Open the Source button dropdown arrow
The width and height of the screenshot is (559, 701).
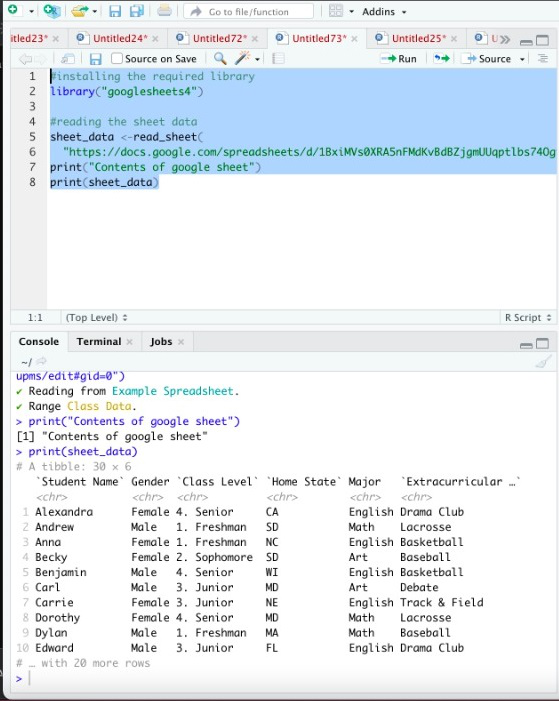pyautogui.click(x=522, y=59)
